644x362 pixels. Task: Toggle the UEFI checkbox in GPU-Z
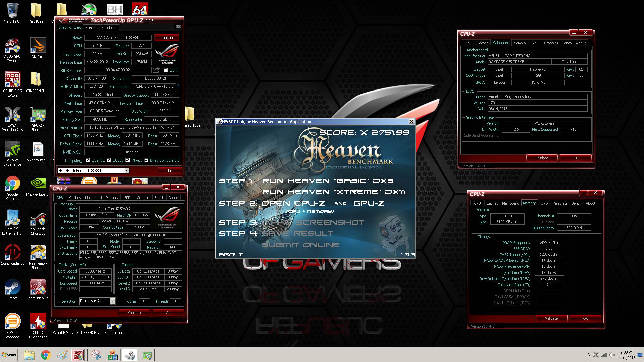point(166,70)
